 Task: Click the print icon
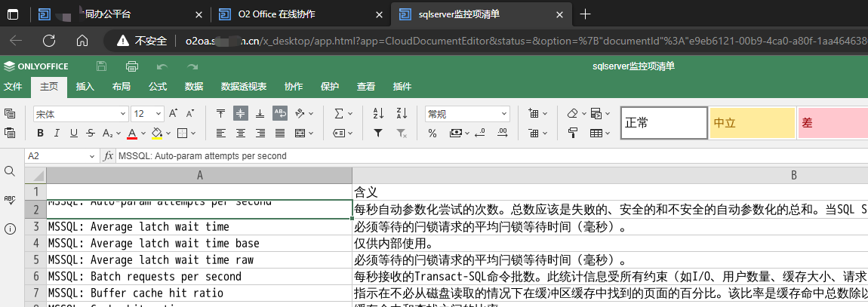[132, 66]
